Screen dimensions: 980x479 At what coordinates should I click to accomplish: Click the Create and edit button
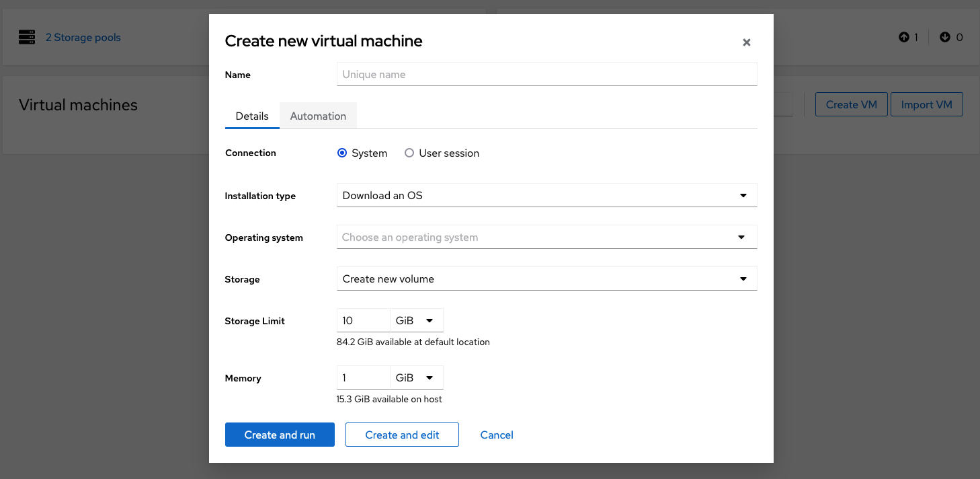coord(402,435)
